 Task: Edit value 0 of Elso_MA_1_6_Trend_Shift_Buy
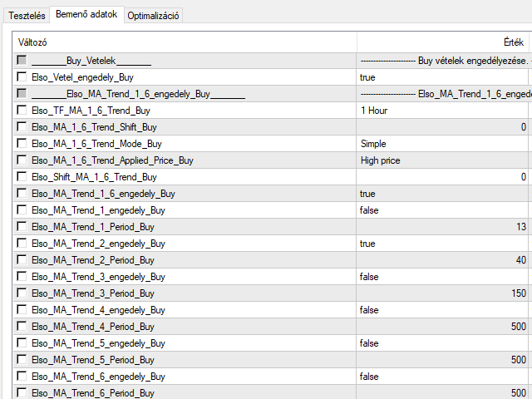coord(442,127)
